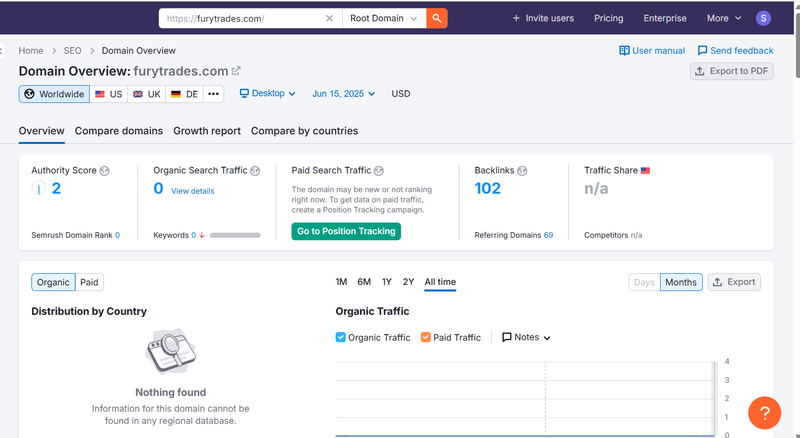Click the User manual book icon
This screenshot has height=438, width=800.
624,51
